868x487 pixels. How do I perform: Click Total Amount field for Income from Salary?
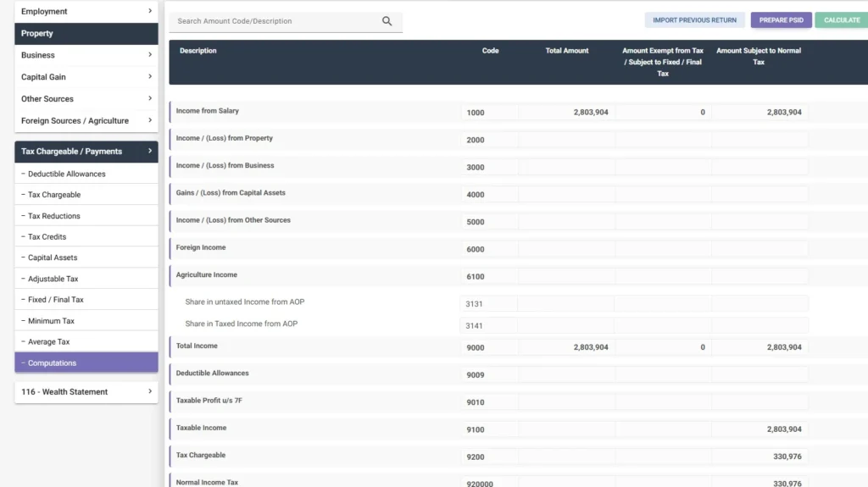pos(566,113)
